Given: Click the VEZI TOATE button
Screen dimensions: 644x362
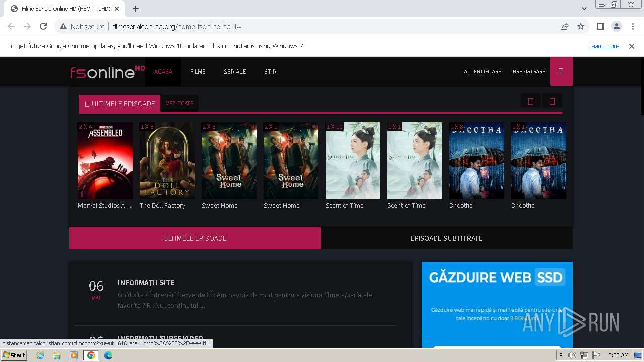Looking at the screenshot, I should point(180,103).
